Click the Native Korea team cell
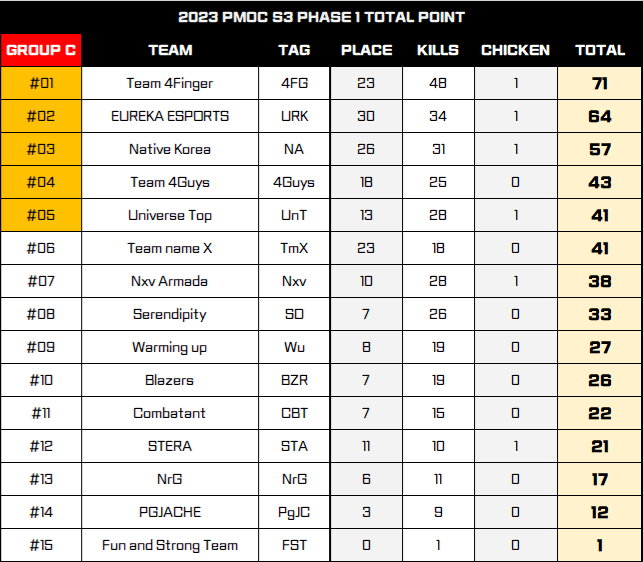 (x=170, y=149)
